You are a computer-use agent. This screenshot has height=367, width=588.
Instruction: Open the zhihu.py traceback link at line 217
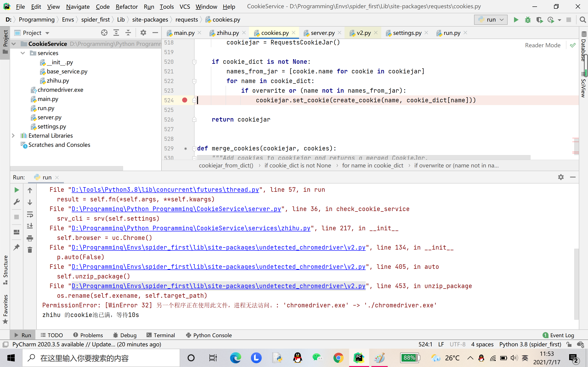[191, 228]
